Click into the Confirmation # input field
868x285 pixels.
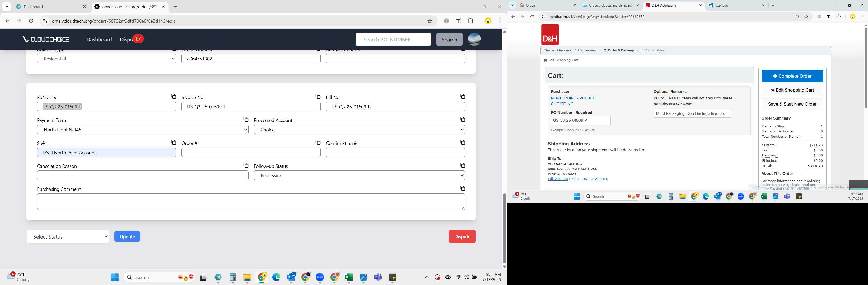coord(395,153)
